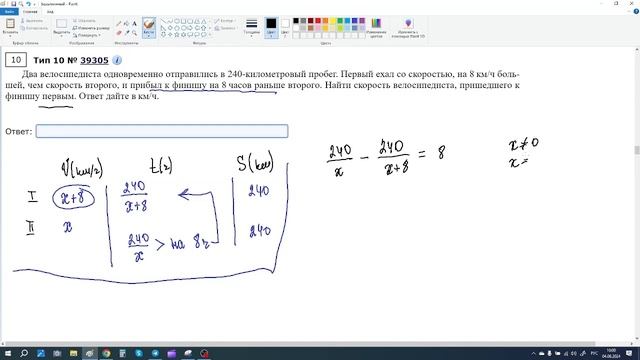Image resolution: width=640 pixels, height=360 pixels.
Task: Open notification center in system tray
Action: [x=629, y=353]
